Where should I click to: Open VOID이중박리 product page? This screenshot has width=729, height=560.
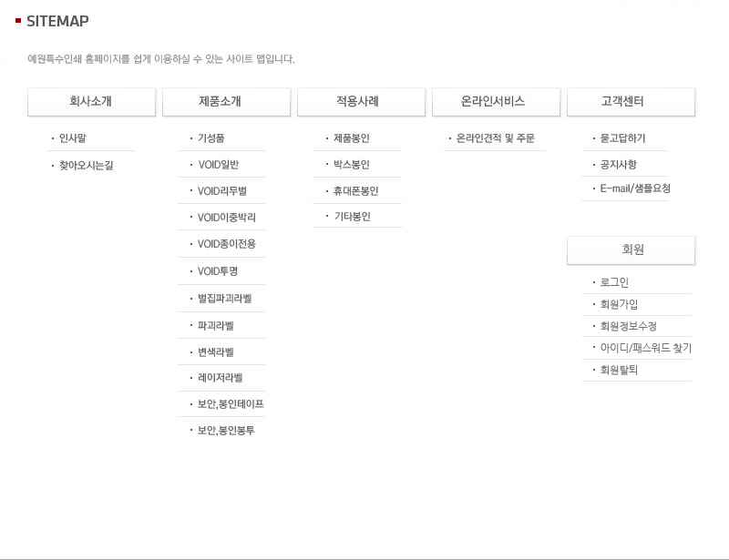click(226, 219)
